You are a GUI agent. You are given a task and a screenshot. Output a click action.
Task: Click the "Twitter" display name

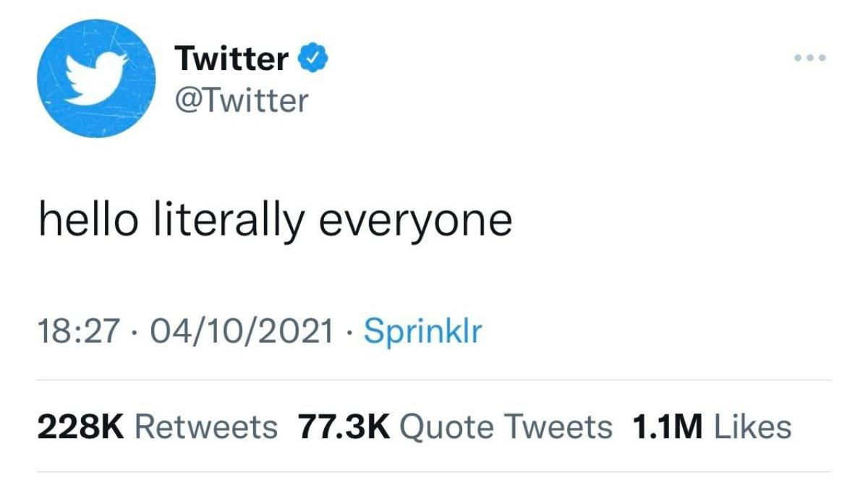point(231,59)
